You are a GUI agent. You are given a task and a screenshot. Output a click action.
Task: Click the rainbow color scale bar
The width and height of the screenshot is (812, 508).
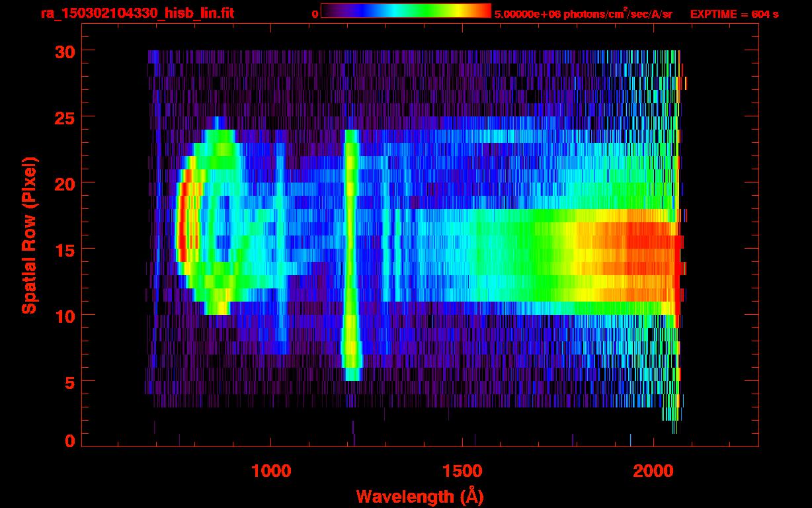click(406, 11)
